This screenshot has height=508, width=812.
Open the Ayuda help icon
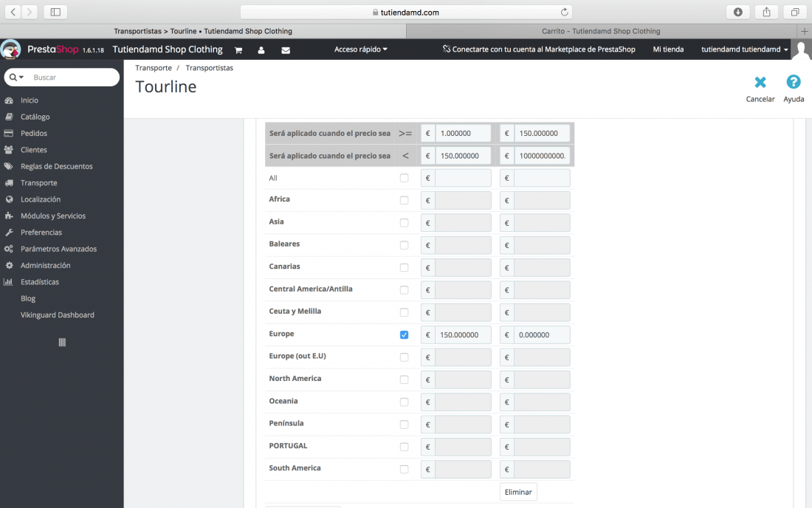click(x=794, y=82)
